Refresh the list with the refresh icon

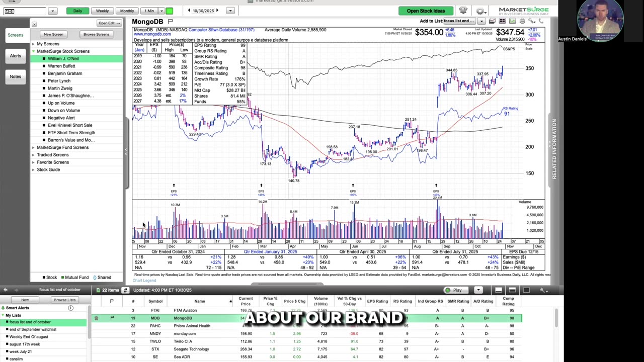[125, 290]
